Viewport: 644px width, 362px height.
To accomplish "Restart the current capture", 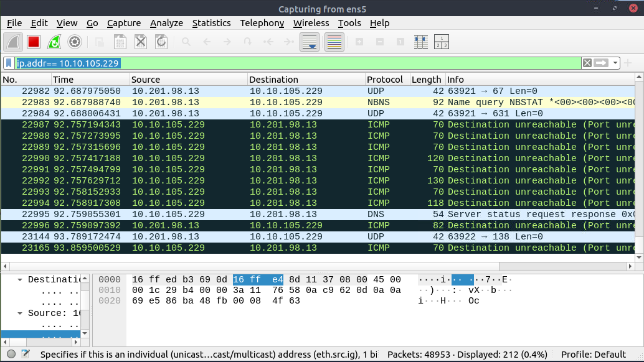I will (54, 42).
